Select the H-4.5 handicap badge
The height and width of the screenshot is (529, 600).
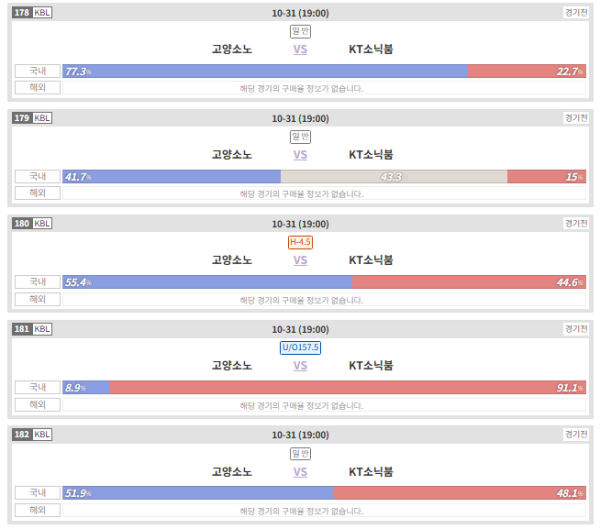coord(300,242)
